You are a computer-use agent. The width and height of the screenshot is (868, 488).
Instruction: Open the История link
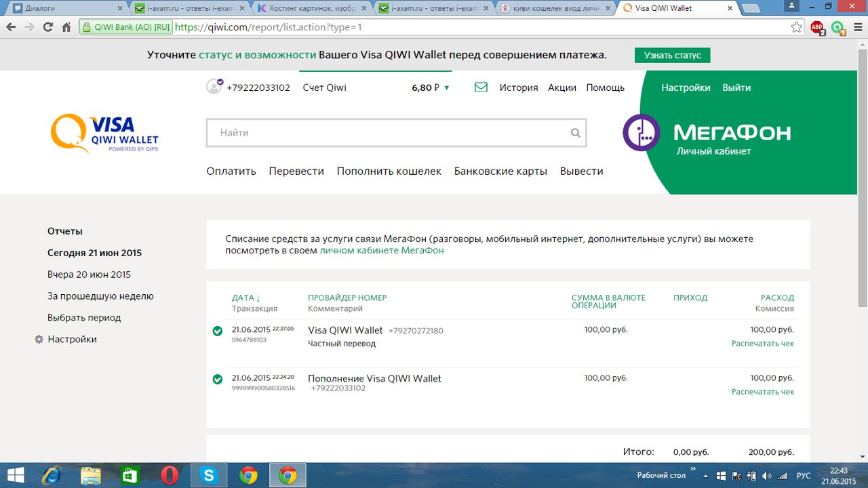[x=519, y=87]
